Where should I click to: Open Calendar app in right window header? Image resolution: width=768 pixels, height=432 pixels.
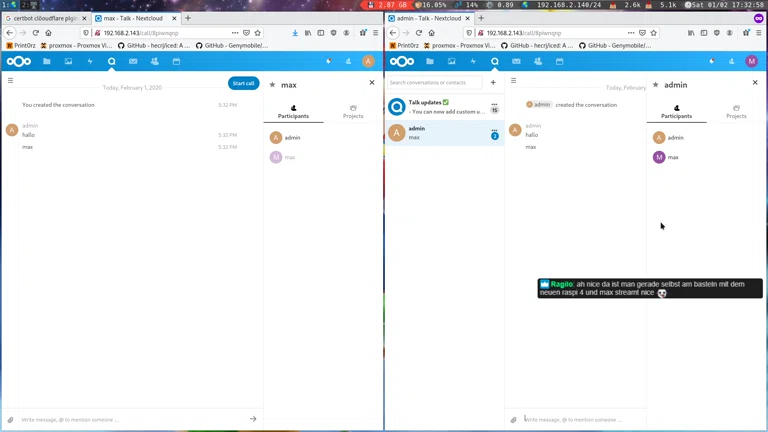(559, 61)
